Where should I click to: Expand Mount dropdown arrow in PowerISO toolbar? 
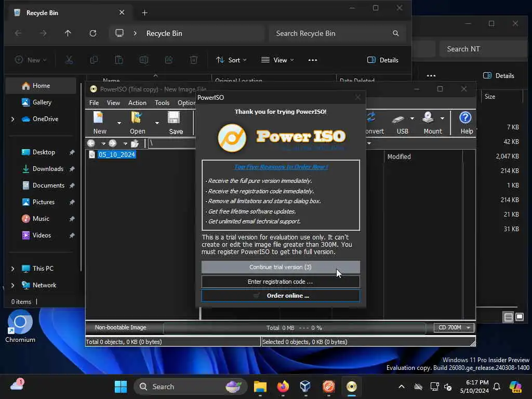[442, 118]
